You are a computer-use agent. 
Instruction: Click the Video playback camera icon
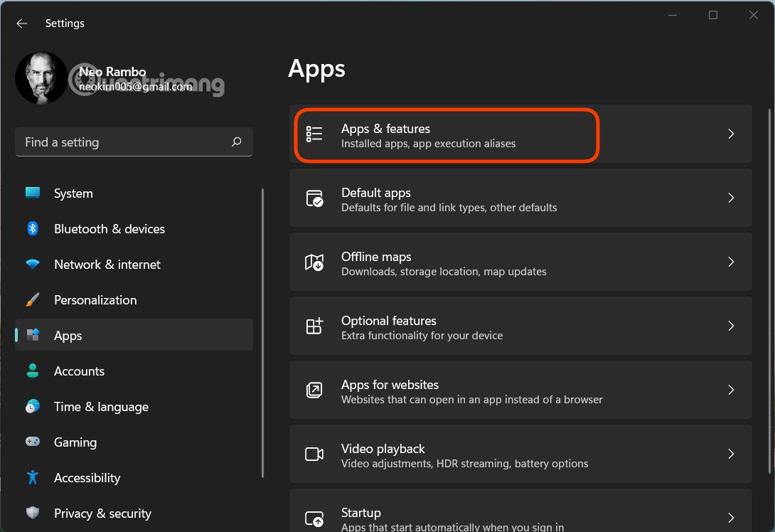pyautogui.click(x=314, y=453)
